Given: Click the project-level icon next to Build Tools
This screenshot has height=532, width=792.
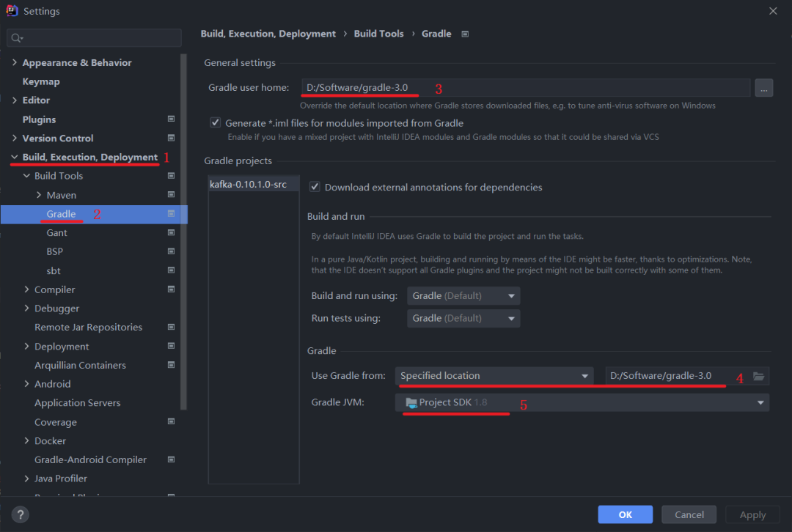Looking at the screenshot, I should (171, 176).
